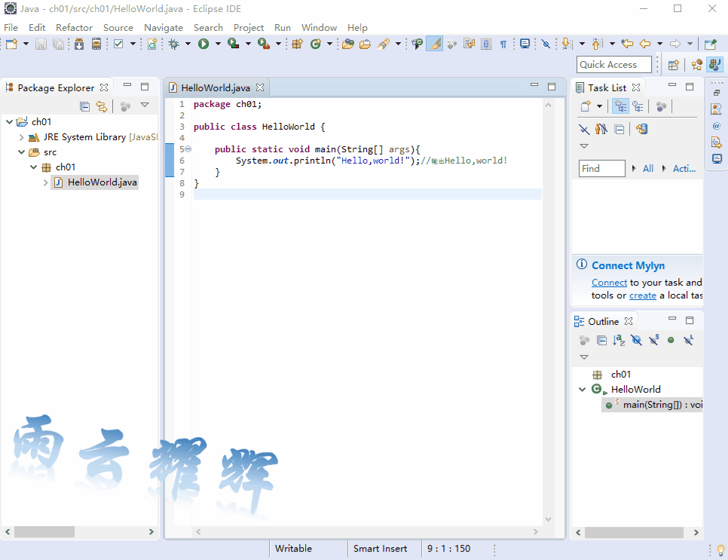Image resolution: width=728 pixels, height=560 pixels.
Task: Click the green Run button in toolbar
Action: pos(203,44)
